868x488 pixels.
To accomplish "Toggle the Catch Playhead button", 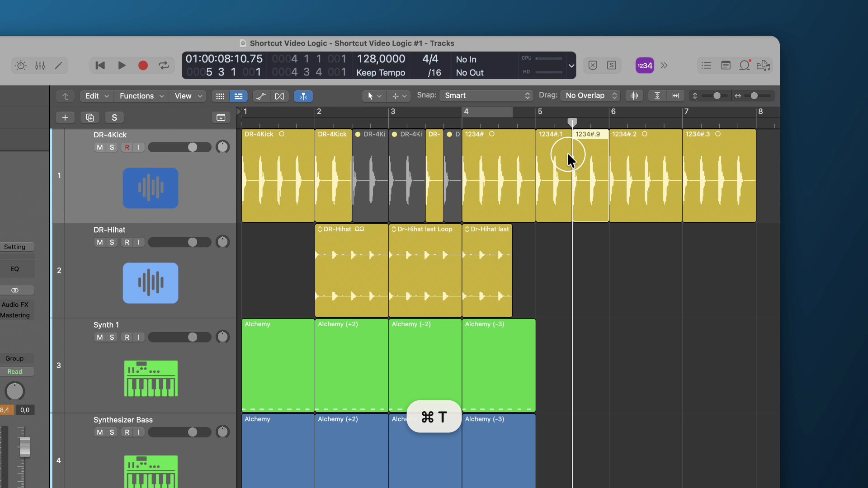I will click(303, 96).
